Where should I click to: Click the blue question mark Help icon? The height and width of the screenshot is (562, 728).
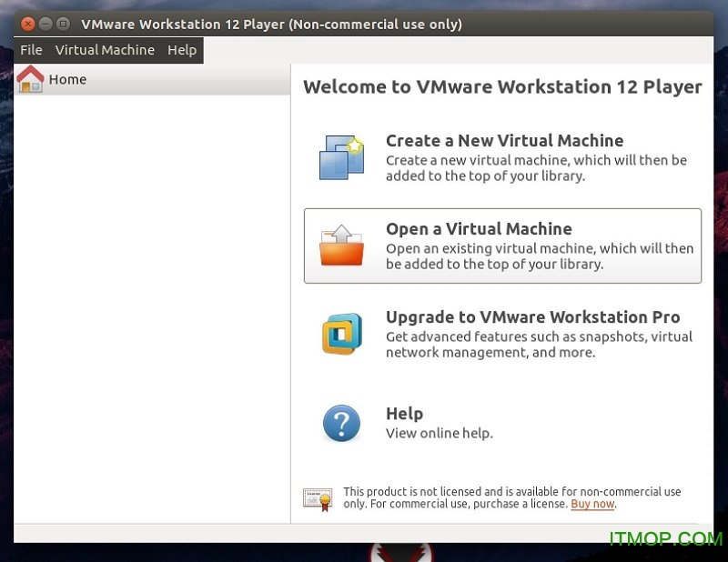(x=342, y=423)
